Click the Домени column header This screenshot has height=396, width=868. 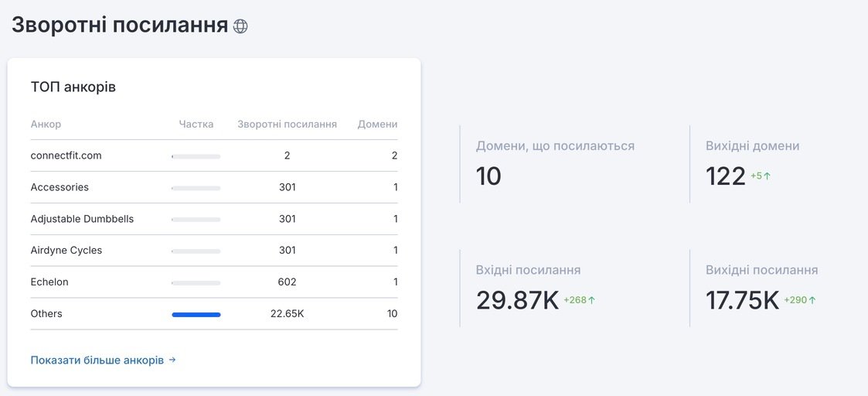[x=377, y=124]
